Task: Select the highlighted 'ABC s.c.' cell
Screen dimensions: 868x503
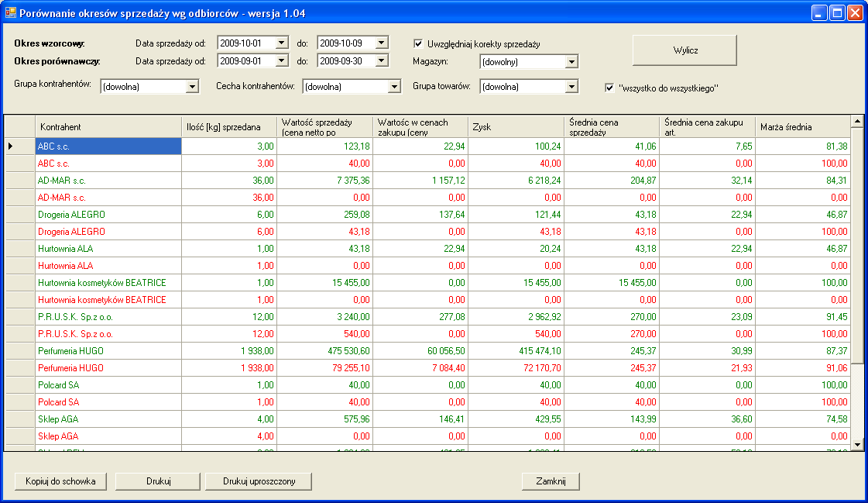Action: [x=108, y=146]
